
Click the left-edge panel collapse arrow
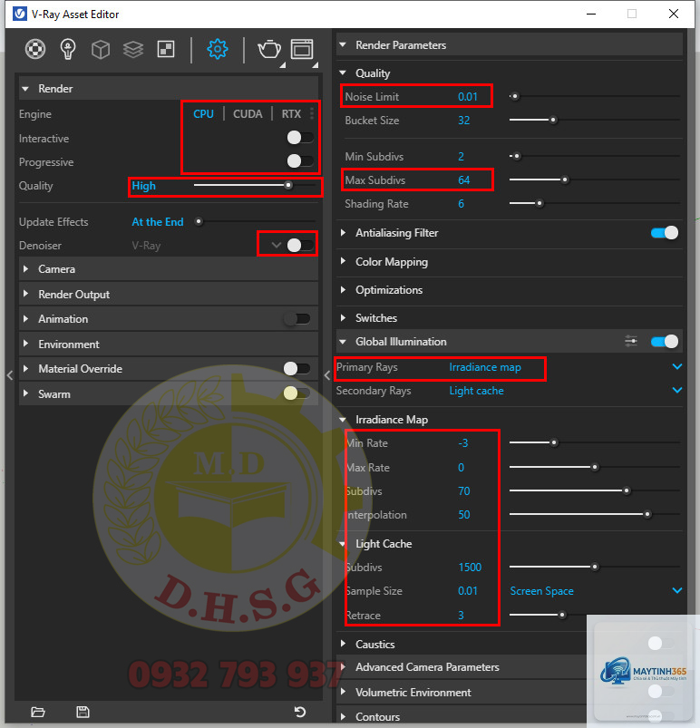pos(10,375)
